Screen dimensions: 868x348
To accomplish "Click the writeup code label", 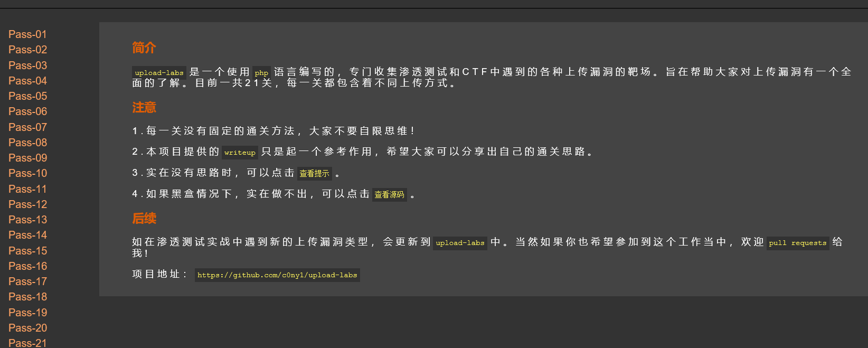I will click(x=240, y=153).
